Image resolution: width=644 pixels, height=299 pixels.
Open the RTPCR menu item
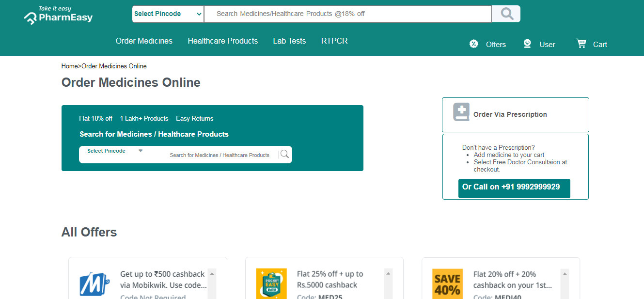point(334,41)
